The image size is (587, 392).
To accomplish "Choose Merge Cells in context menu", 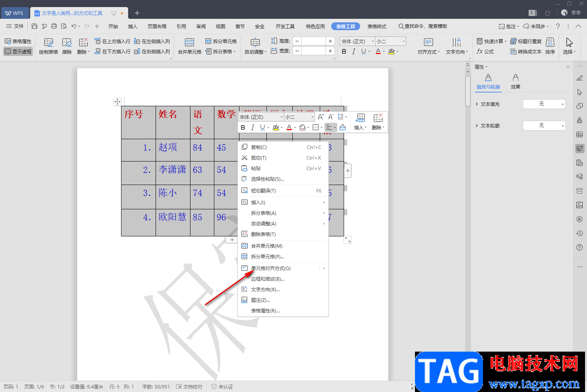I will [283, 246].
